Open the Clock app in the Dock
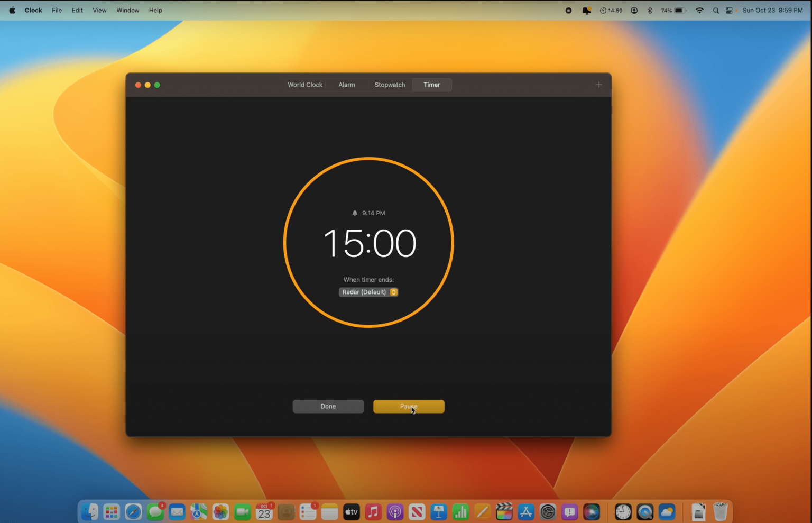The image size is (812, 523). 622,511
